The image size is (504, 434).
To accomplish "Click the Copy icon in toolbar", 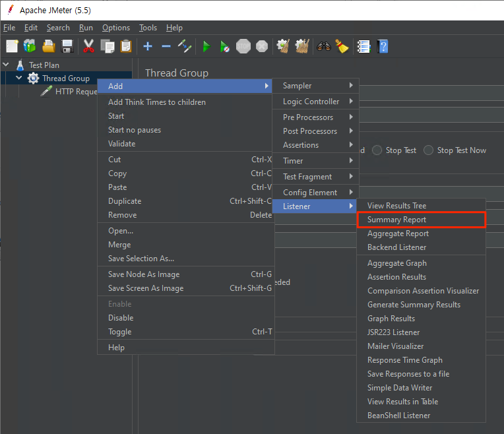I will click(108, 46).
